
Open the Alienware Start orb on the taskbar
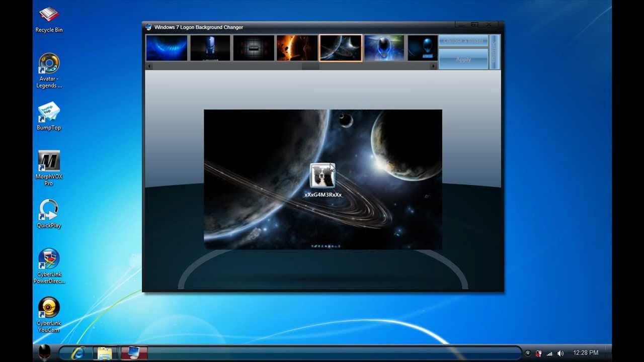[x=45, y=352]
